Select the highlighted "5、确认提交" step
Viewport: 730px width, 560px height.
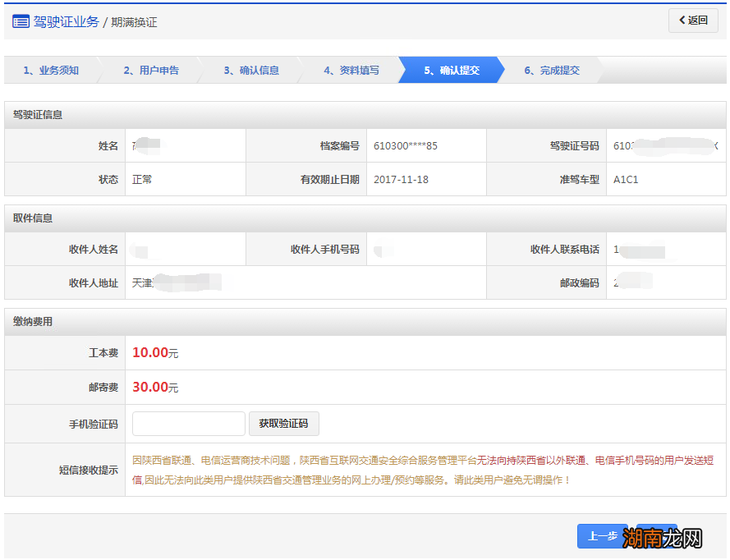[x=454, y=71]
